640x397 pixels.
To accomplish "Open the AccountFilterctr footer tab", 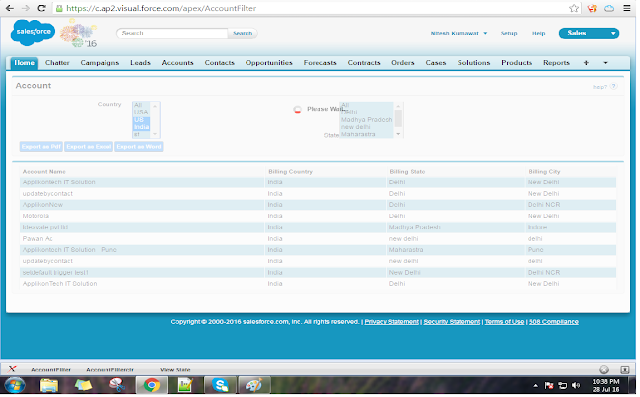I will tap(110, 370).
